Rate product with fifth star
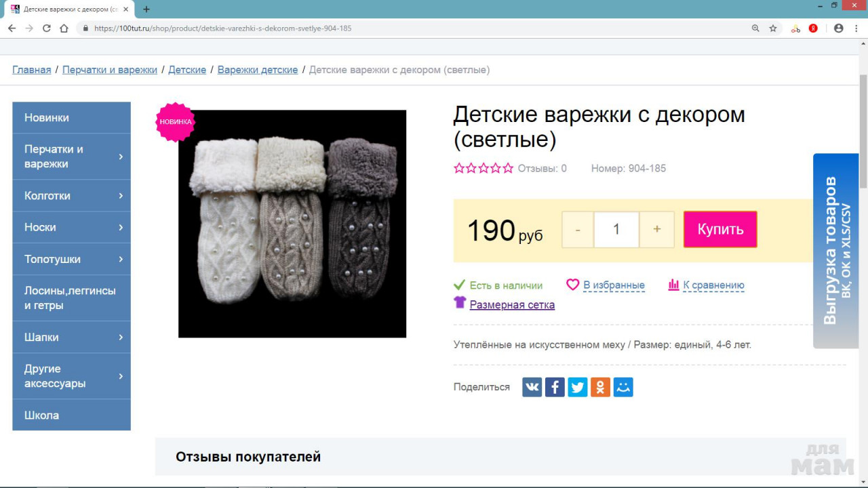 (x=508, y=168)
